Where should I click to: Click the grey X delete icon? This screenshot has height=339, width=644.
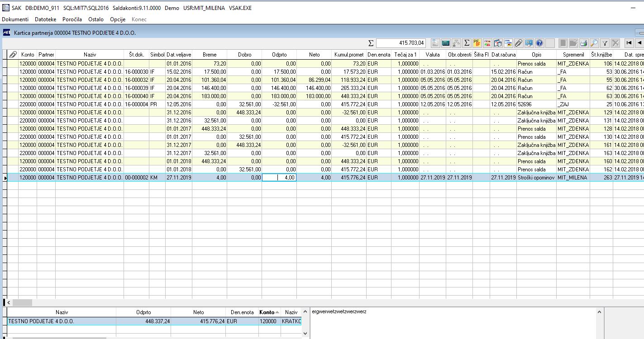pos(615,43)
